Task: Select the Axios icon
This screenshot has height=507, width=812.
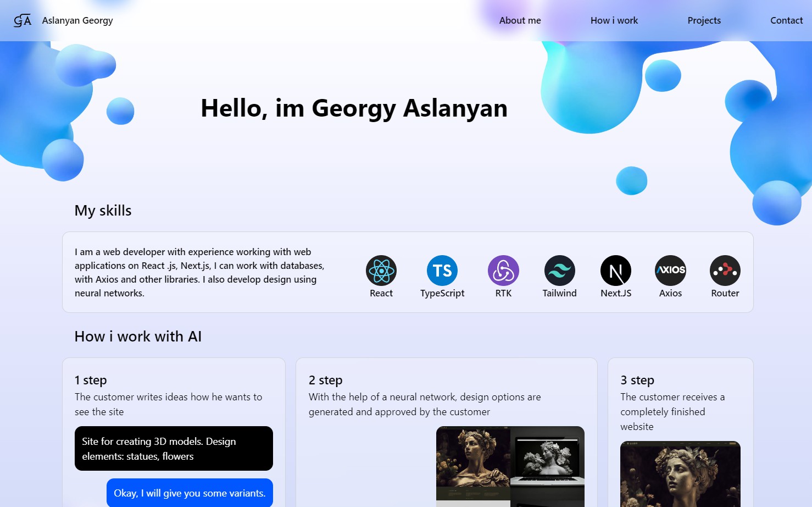Action: [x=670, y=271]
